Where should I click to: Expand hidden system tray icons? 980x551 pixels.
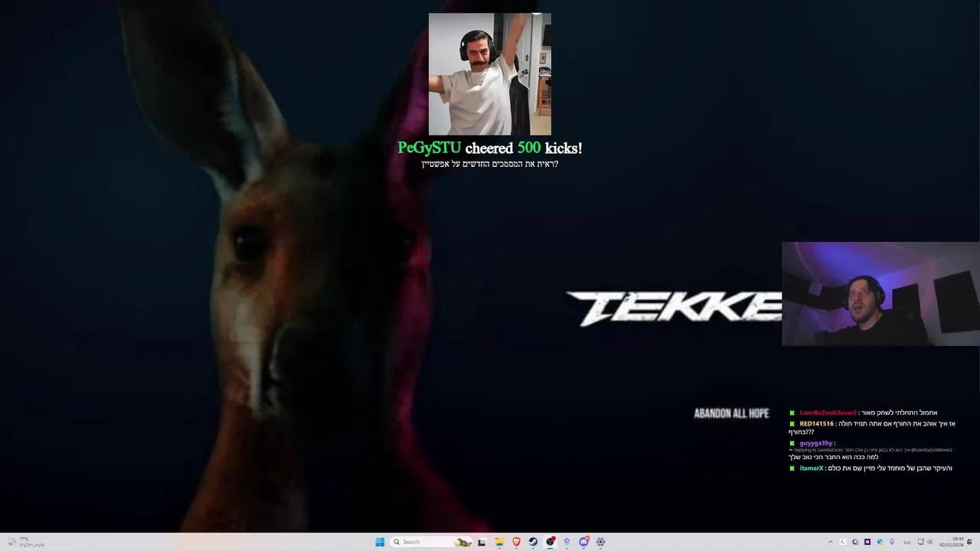[x=831, y=542]
